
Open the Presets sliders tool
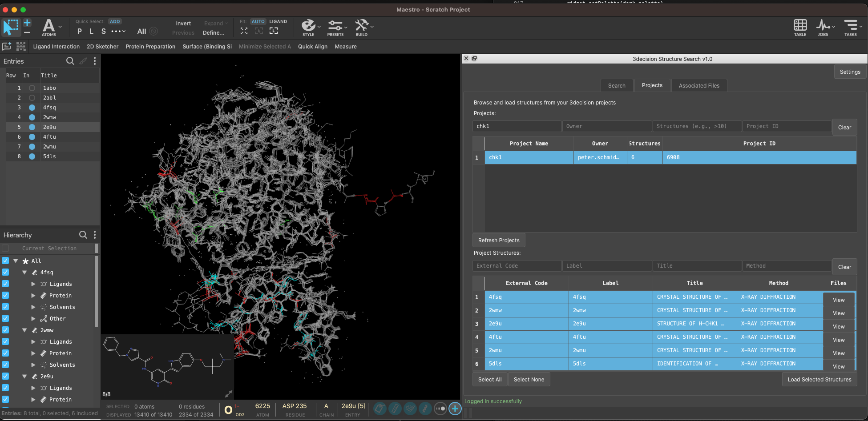pos(335,27)
